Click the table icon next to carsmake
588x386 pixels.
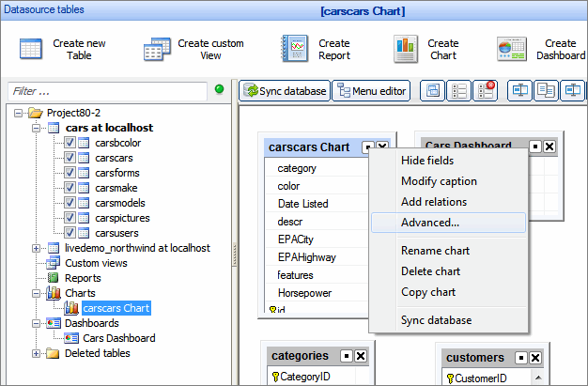click(x=84, y=188)
